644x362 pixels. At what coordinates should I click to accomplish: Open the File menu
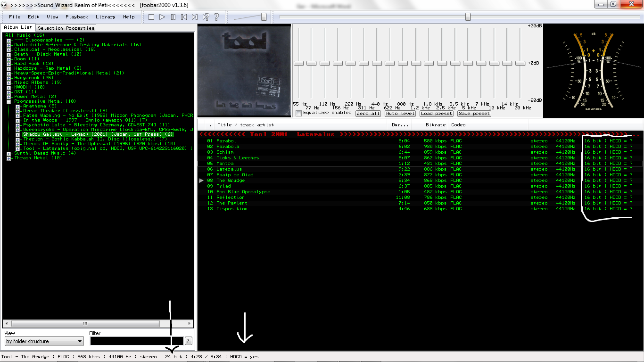coord(15,17)
